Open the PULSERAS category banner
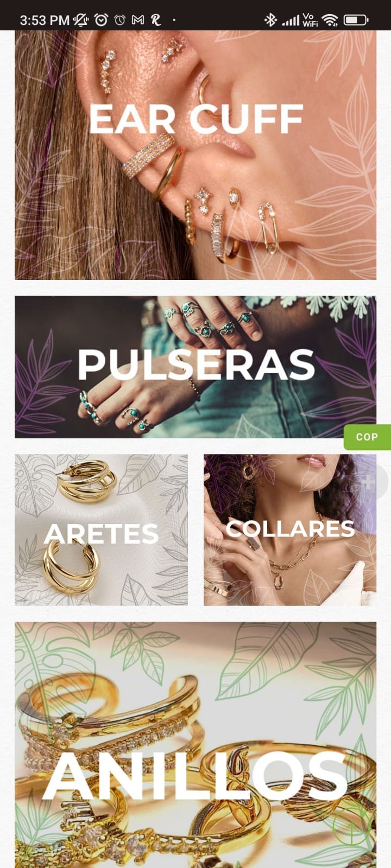The height and width of the screenshot is (868, 391). coord(195,367)
